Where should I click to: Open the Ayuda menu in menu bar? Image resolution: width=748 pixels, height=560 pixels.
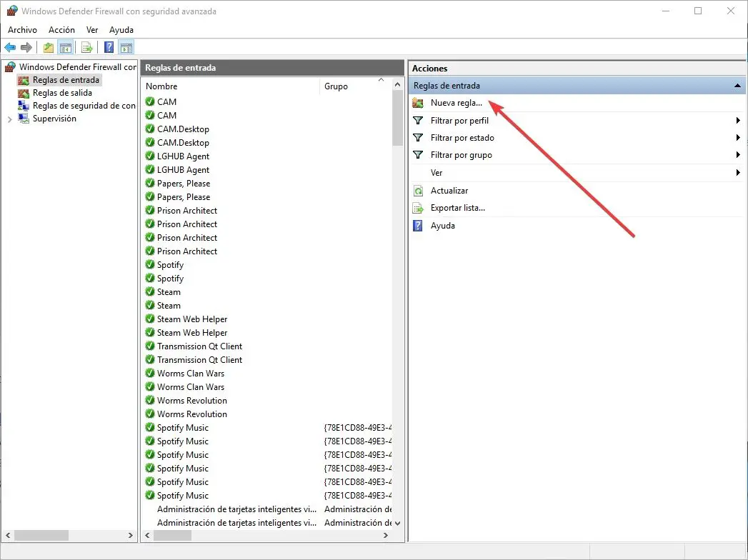pyautogui.click(x=121, y=29)
